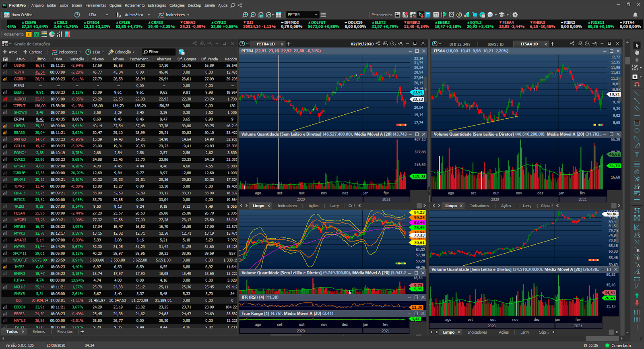The width and height of the screenshot is (644, 349).
Task: Open the shopping cart icon in toolbar
Action: pos(475,15)
